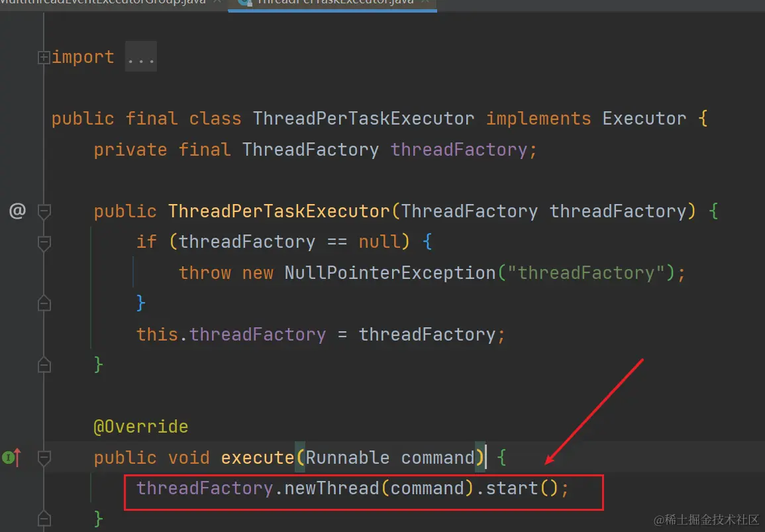
Task: Click the null keyword in the if condition
Action: point(379,242)
